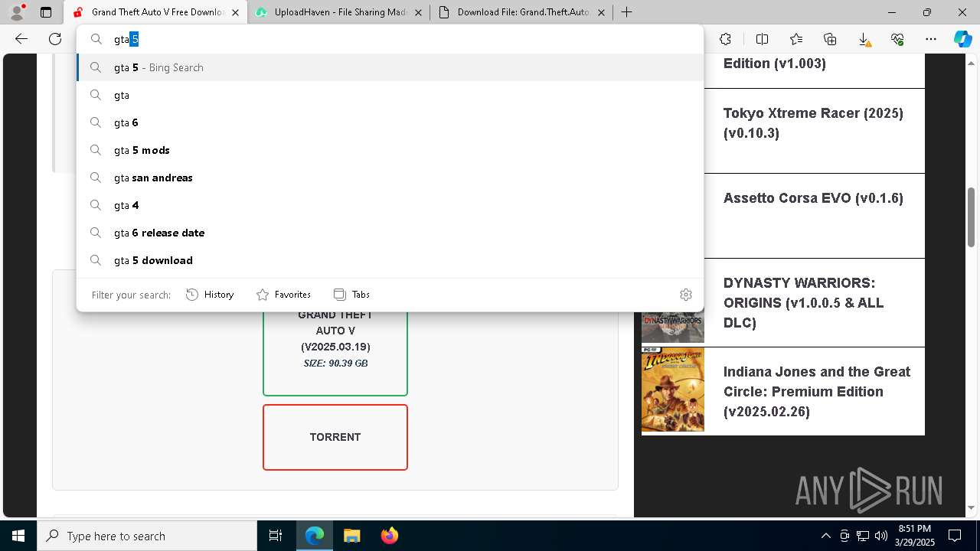Select the Grand Theft Auto V Free Download tab
The image size is (980, 551).
click(x=155, y=12)
